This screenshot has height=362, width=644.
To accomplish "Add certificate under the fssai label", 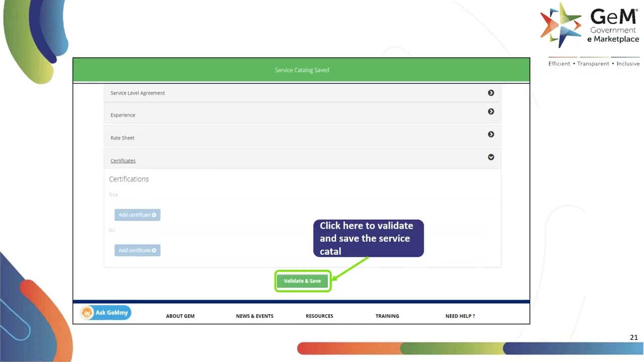I will (137, 215).
